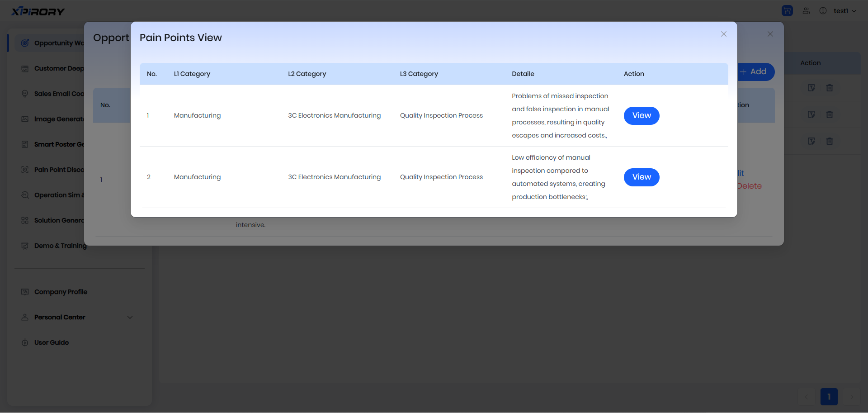Click the first row trash delete icon
Viewport: 868px width, 413px height.
[830, 88]
